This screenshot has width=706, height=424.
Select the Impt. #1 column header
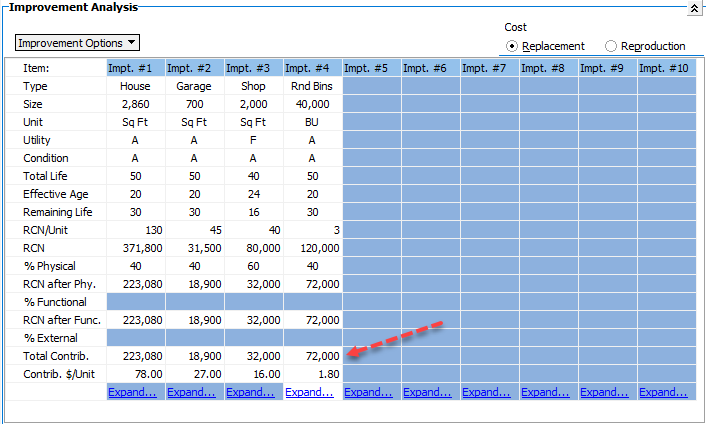point(136,68)
